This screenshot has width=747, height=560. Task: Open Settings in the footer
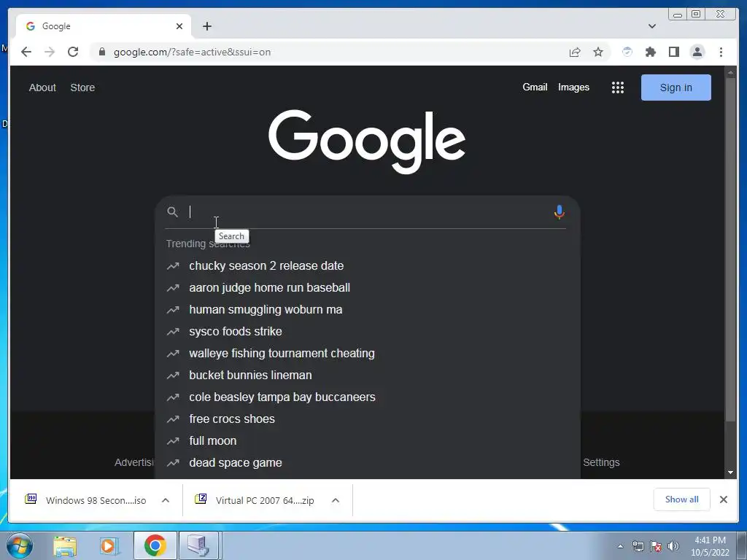[x=601, y=462]
